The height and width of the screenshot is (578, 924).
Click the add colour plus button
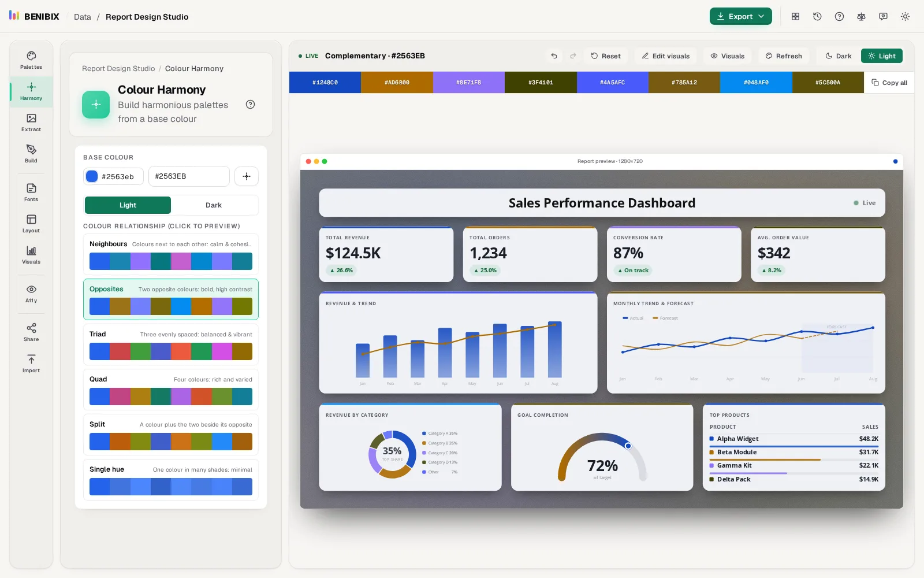[x=247, y=176]
